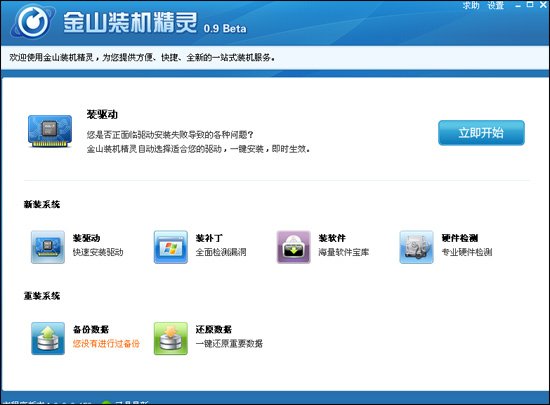
Task: Click the 金山装机精灵 logo icon
Action: click(x=33, y=21)
